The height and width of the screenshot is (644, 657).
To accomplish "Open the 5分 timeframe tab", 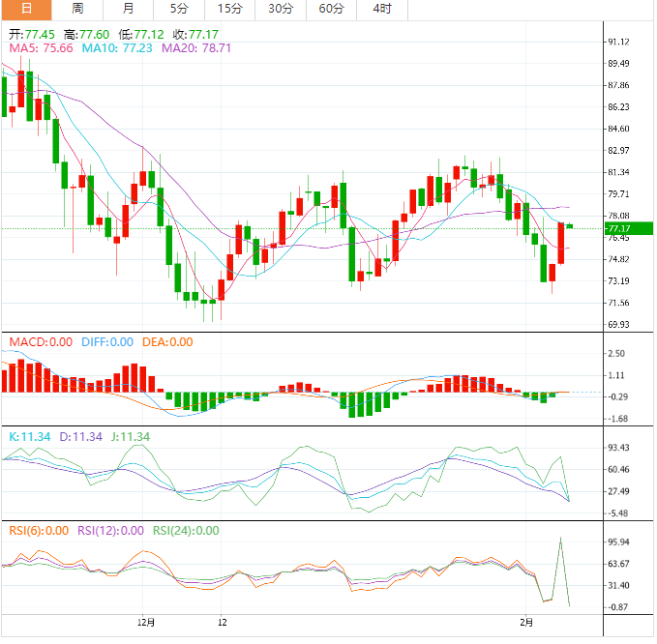I will [179, 10].
